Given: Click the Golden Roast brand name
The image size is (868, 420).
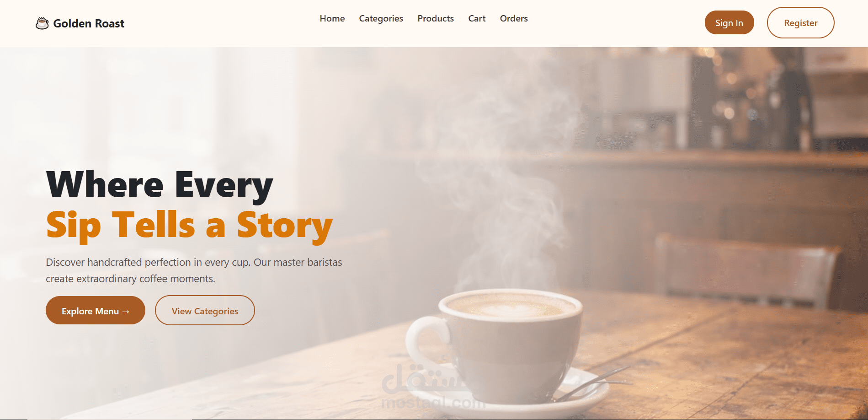Looking at the screenshot, I should [x=89, y=23].
